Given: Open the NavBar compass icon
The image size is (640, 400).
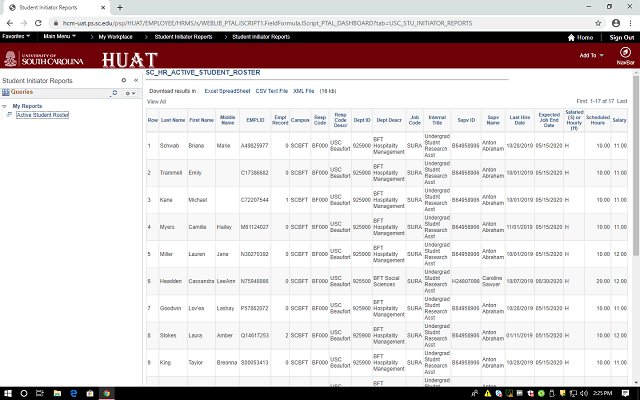Looking at the screenshot, I should [x=625, y=52].
